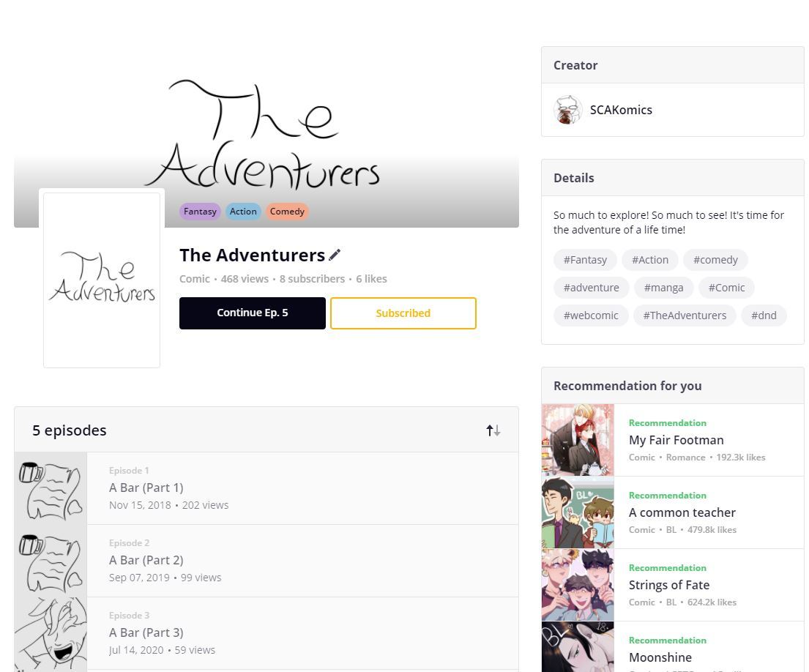Open A common teacher recommendation
This screenshot has width=809, height=672.
pos(673,512)
